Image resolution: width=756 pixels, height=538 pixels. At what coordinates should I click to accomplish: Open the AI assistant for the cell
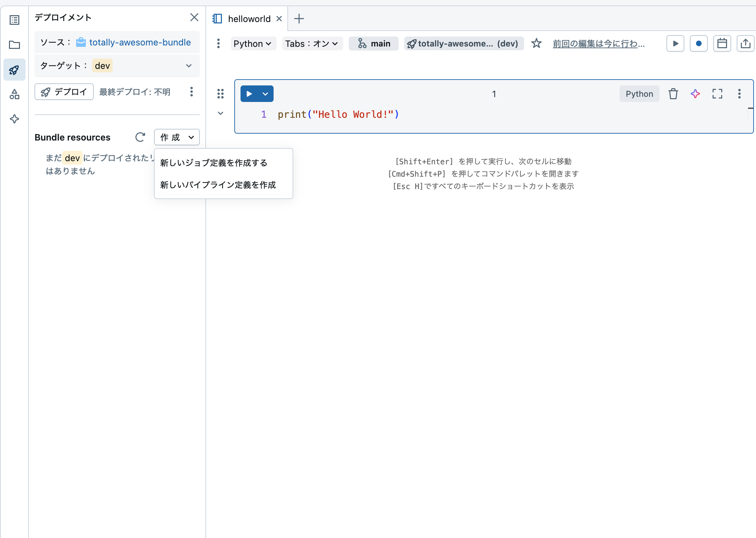(695, 93)
